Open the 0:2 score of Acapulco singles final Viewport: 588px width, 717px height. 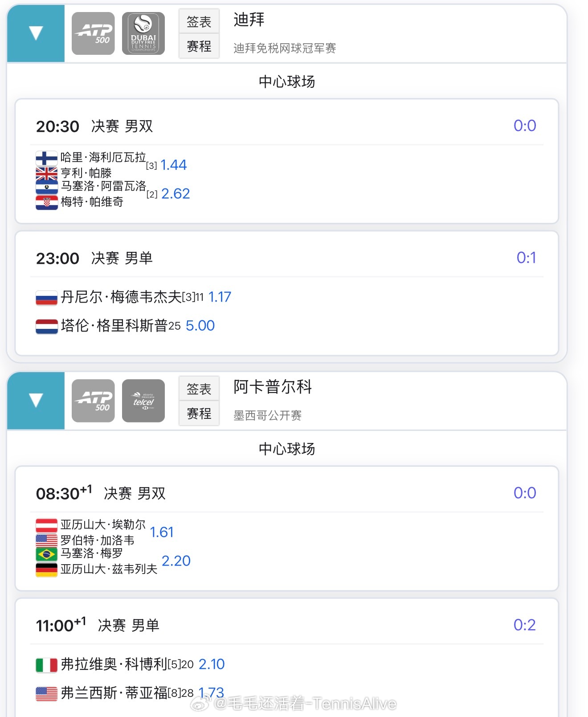tap(525, 625)
